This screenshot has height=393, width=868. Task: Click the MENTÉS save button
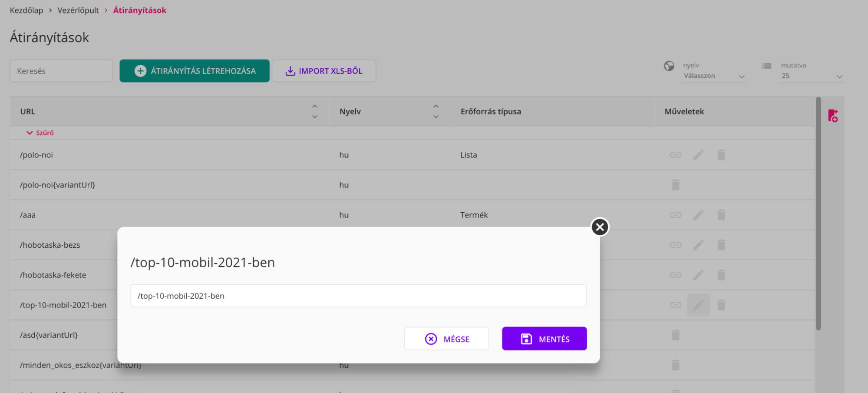tap(544, 339)
